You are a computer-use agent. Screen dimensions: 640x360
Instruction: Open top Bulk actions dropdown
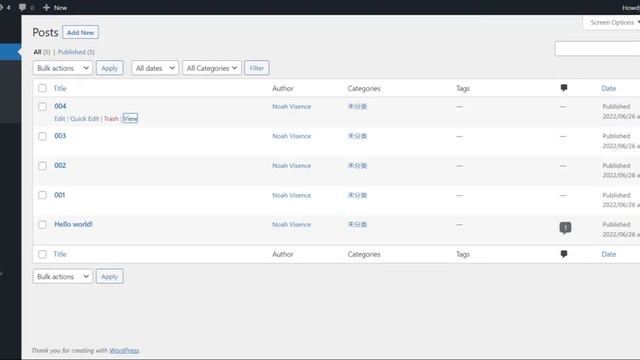click(63, 68)
